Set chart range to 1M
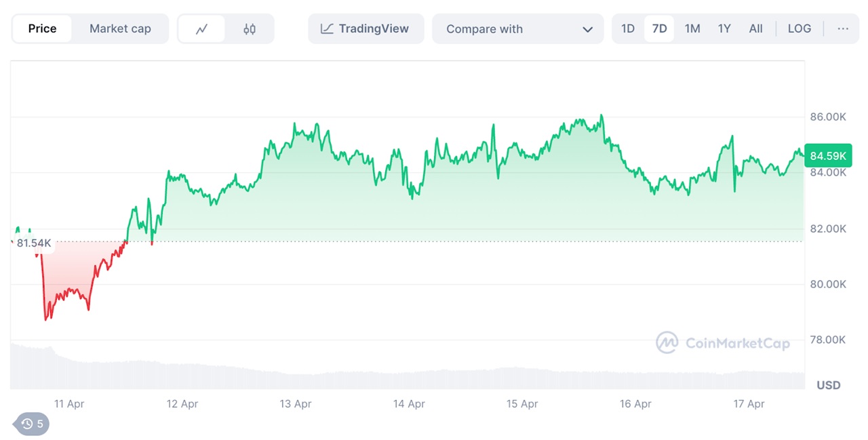This screenshot has height=440, width=868. pyautogui.click(x=692, y=28)
